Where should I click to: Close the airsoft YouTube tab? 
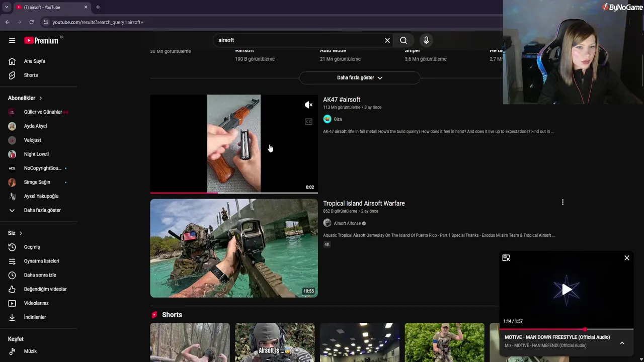click(x=86, y=7)
